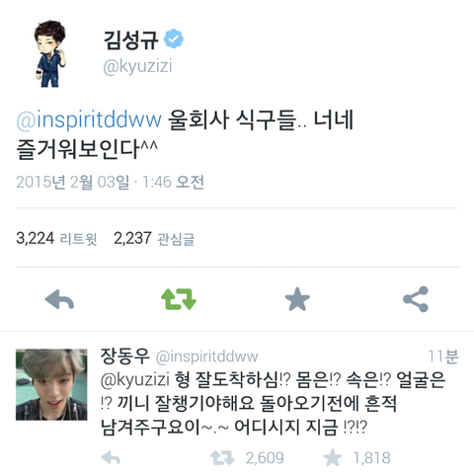Favorite the main tweet with star icon
474x476 pixels.
click(297, 299)
